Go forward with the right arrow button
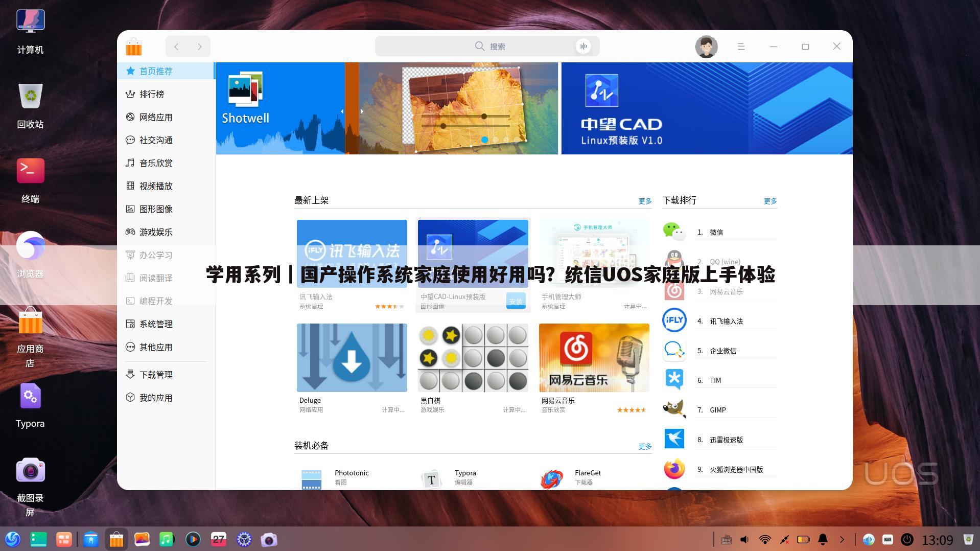Viewport: 980px width, 551px height. 199,47
